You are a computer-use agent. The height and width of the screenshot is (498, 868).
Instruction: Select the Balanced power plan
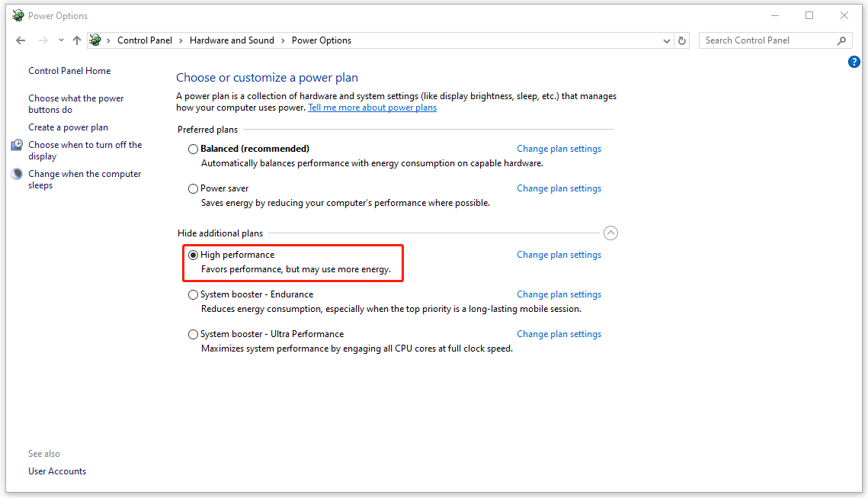pos(193,148)
